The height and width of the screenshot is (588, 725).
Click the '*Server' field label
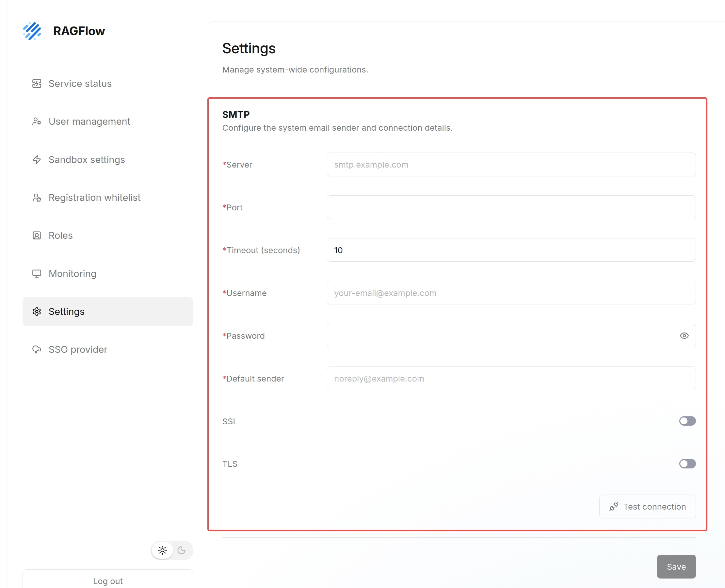click(x=237, y=165)
